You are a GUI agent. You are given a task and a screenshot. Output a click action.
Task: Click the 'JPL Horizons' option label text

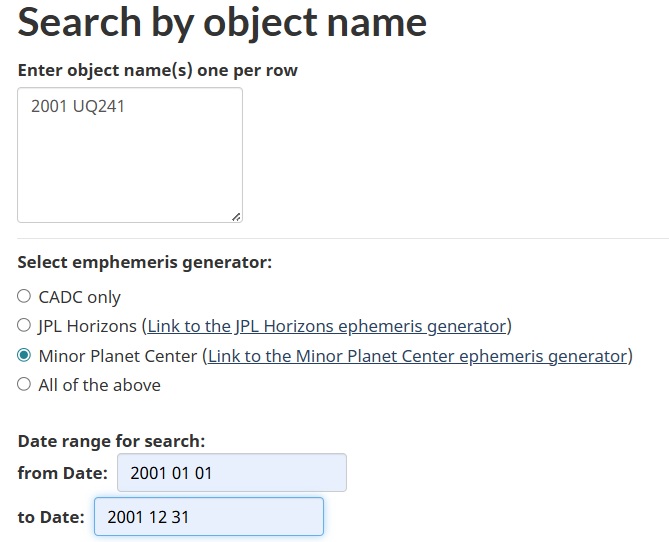coord(87,326)
